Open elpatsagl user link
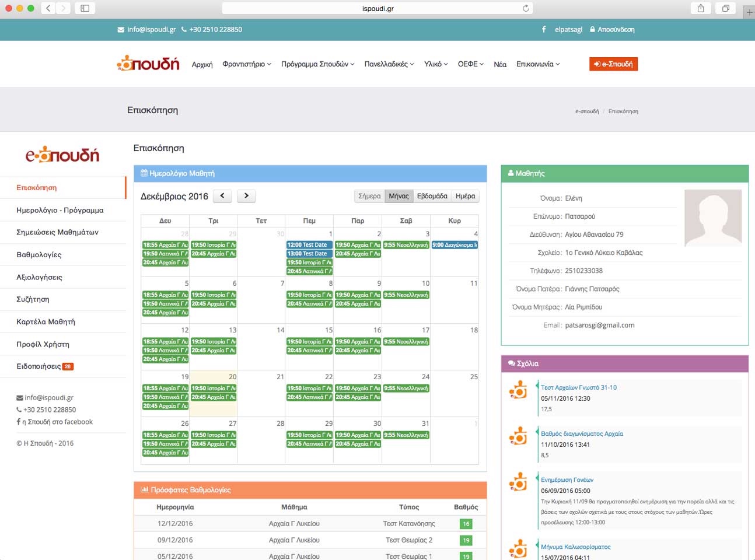Screen dimensions: 755x560 click(568, 29)
